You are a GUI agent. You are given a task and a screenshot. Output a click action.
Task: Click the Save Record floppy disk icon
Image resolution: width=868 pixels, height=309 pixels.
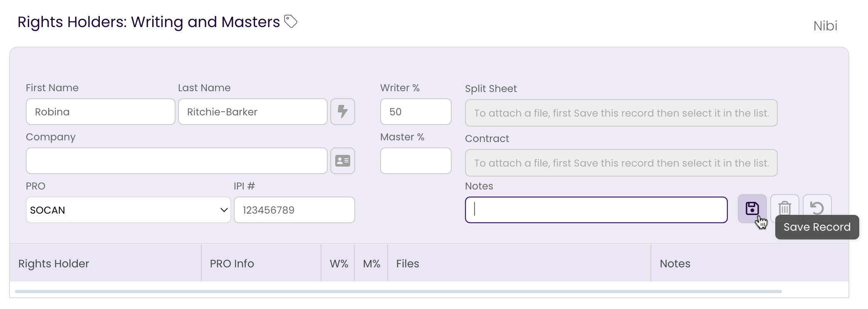tap(752, 208)
